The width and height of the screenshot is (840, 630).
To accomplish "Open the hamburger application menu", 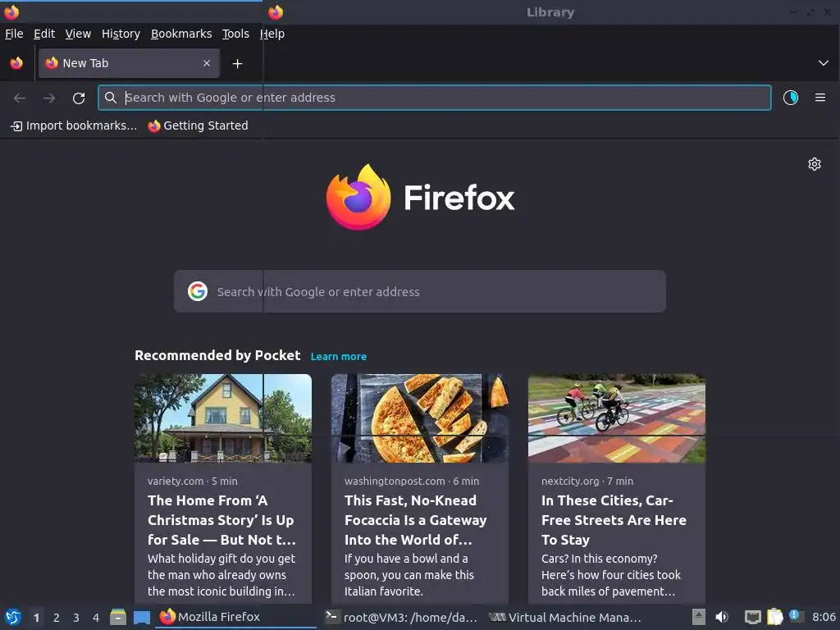I will pyautogui.click(x=820, y=98).
